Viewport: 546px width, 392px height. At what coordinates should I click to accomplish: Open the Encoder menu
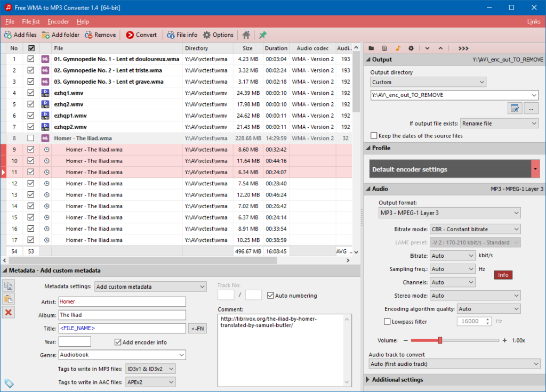(58, 21)
